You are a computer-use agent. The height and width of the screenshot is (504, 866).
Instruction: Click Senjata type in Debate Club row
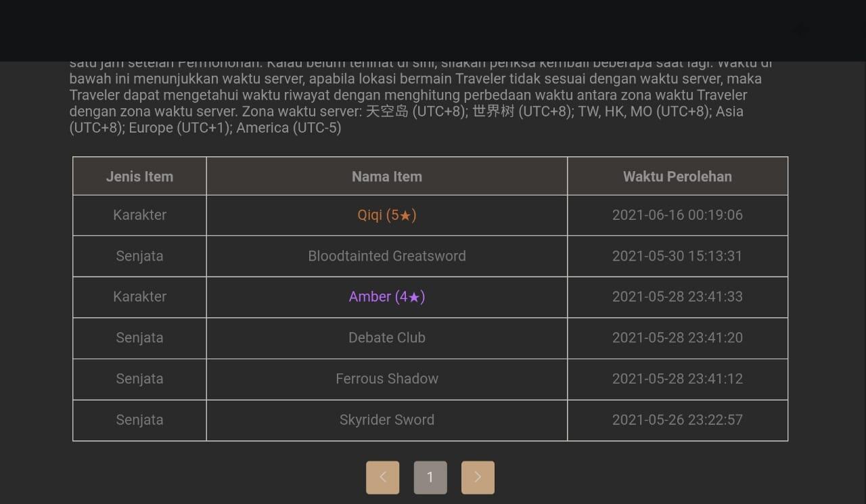click(x=139, y=338)
